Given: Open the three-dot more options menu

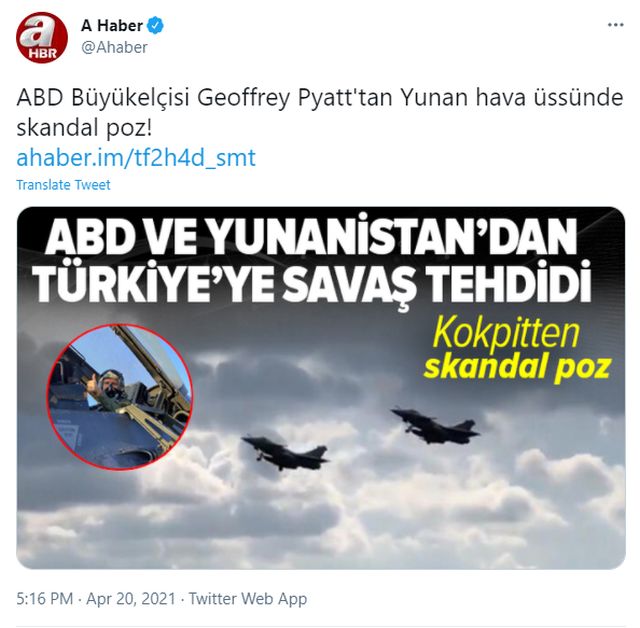Looking at the screenshot, I should pos(615,25).
